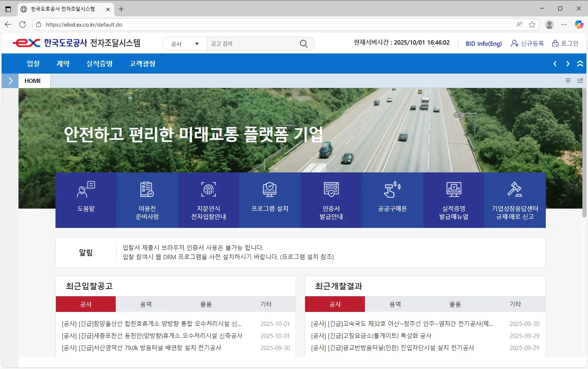Select the 이용전 준비사항 icon
This screenshot has width=588, height=369.
(x=147, y=197)
